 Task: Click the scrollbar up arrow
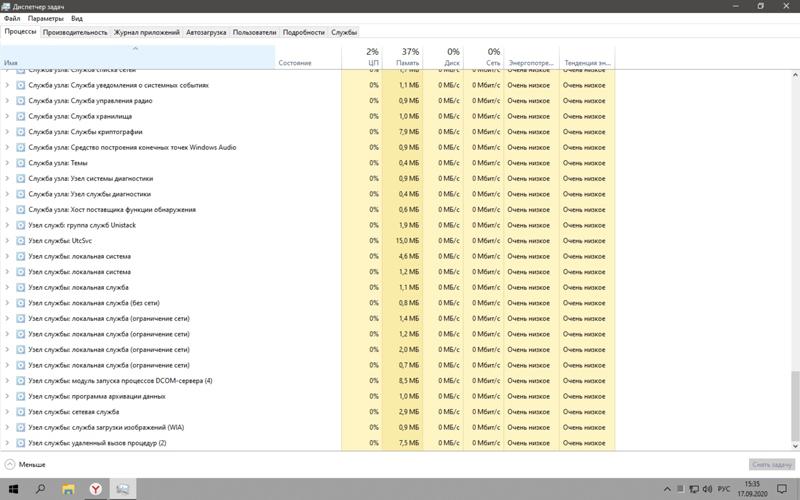(795, 75)
